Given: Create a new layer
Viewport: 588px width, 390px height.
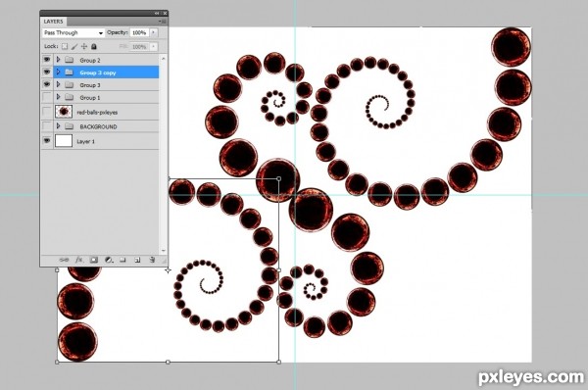Looking at the screenshot, I should (137, 260).
